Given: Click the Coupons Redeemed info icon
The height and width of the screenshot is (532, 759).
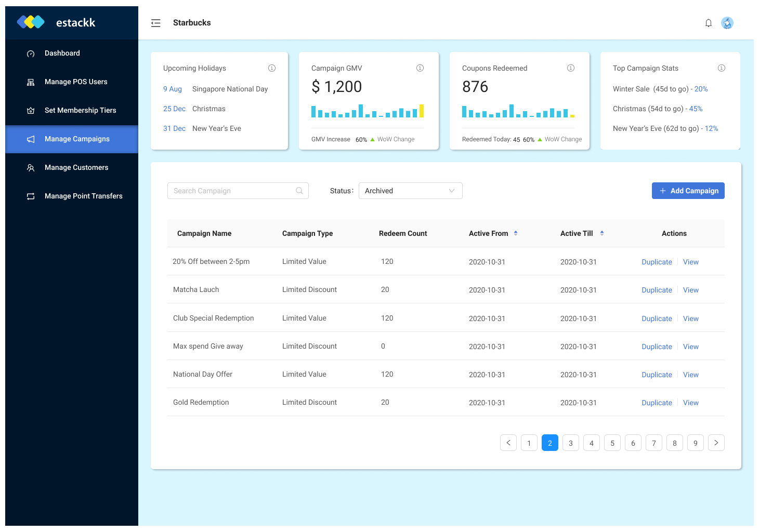Looking at the screenshot, I should (x=570, y=68).
